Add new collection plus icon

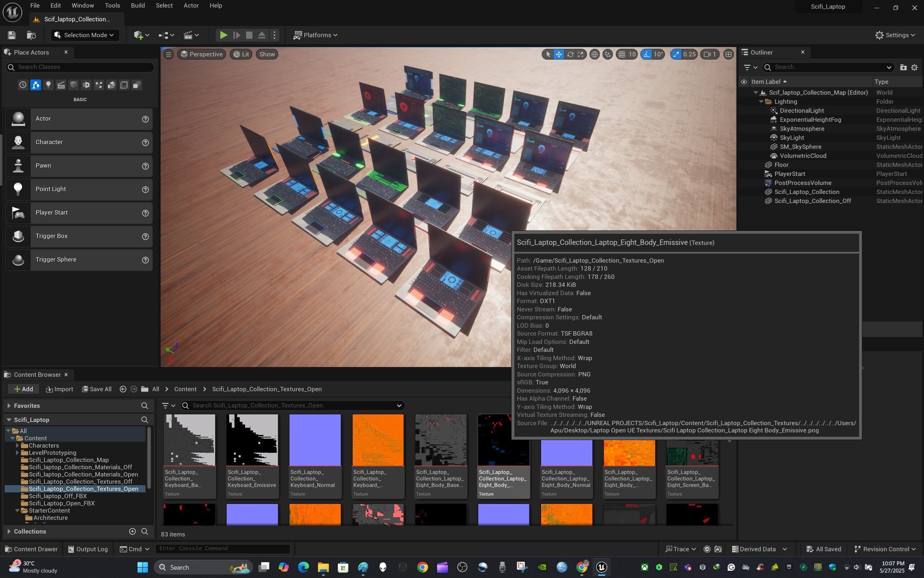coord(132,531)
